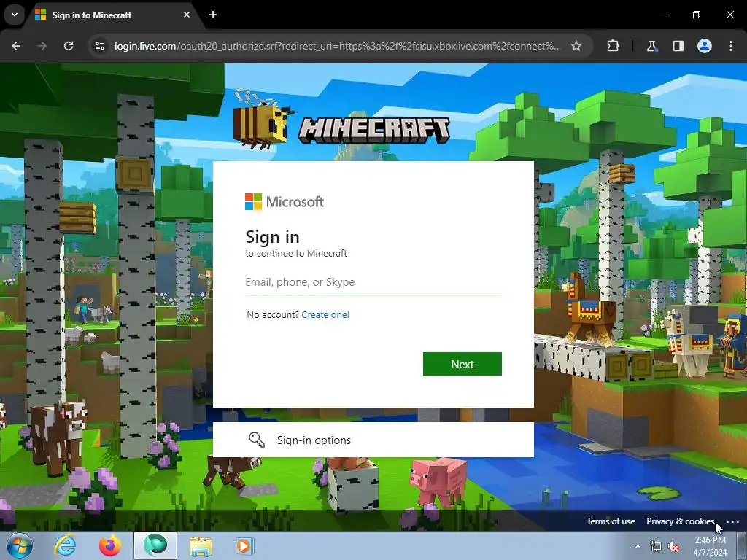The width and height of the screenshot is (747, 560).
Task: Select the Sign in to Minecraft tab
Action: (x=113, y=15)
